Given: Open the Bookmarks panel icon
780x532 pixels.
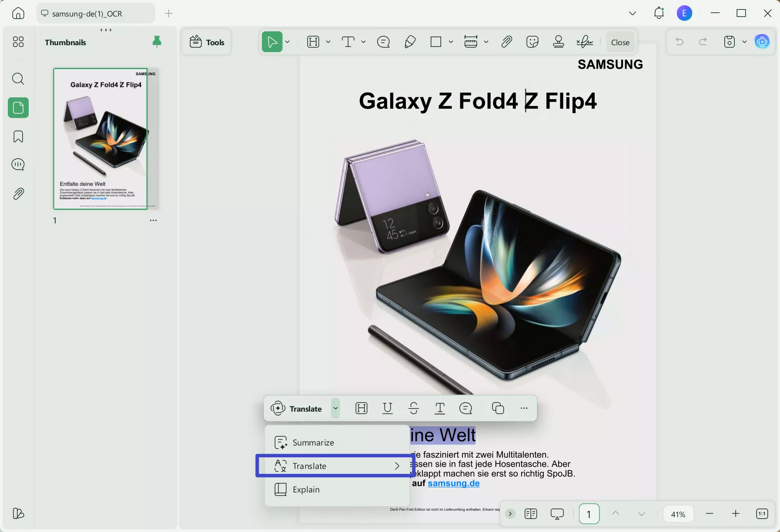Looking at the screenshot, I should tap(18, 136).
